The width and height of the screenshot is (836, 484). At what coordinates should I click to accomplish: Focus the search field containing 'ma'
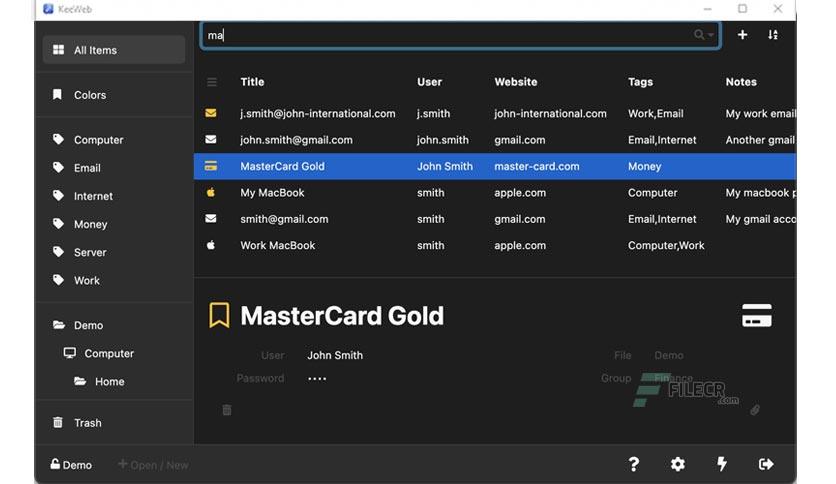[461, 35]
